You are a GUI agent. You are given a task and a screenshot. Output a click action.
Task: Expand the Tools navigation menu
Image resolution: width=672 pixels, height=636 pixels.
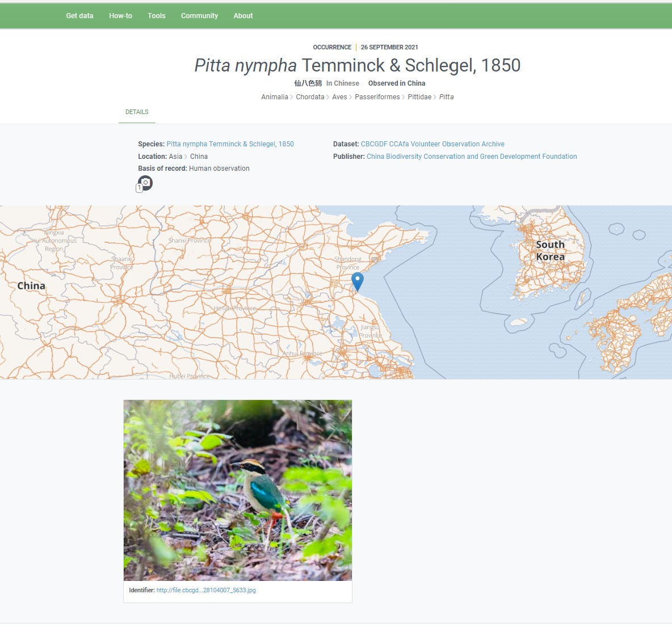tap(157, 16)
